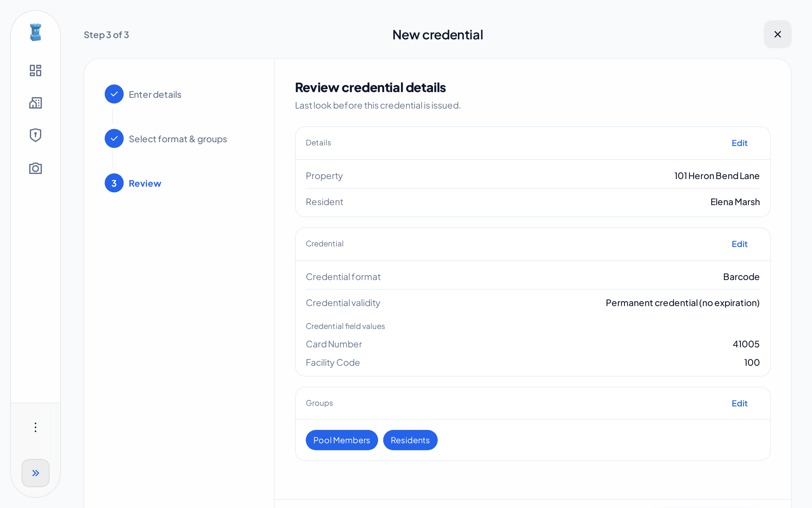Click Permanent credential (no expiration) value
This screenshot has width=812, height=508.
683,303
